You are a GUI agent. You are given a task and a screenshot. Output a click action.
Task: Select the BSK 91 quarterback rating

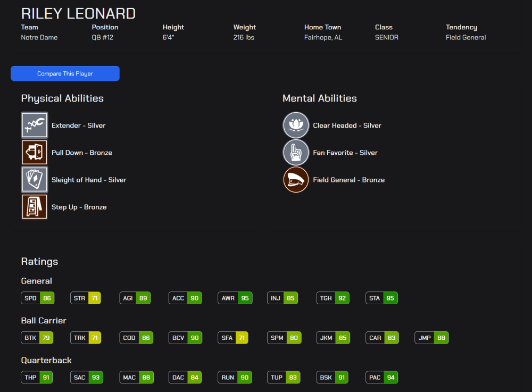point(332,378)
